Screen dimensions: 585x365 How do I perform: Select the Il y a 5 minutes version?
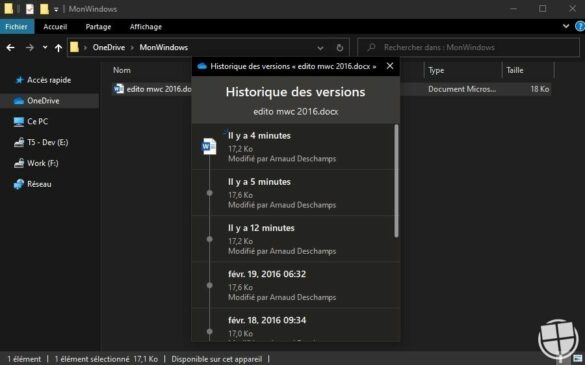tap(293, 193)
